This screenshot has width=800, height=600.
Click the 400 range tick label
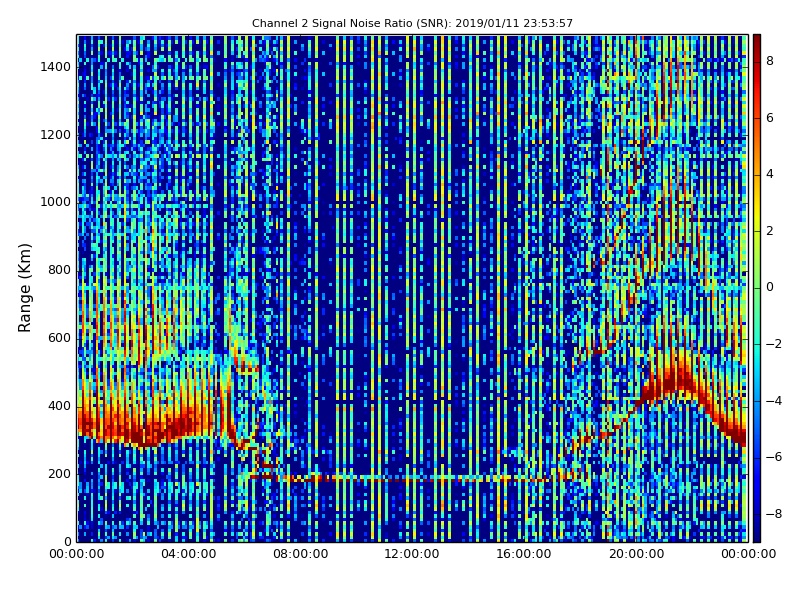point(59,406)
